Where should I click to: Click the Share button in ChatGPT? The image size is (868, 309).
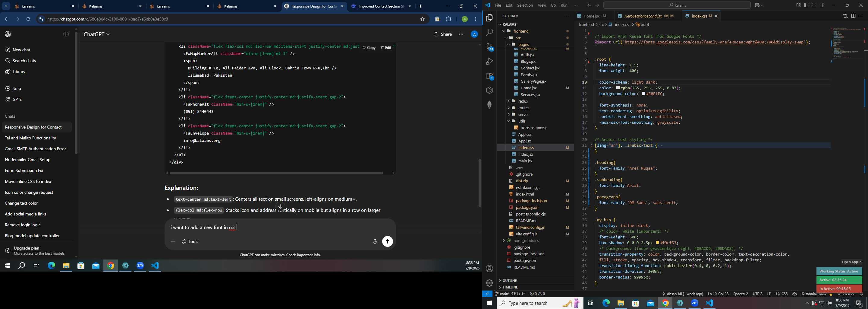443,34
